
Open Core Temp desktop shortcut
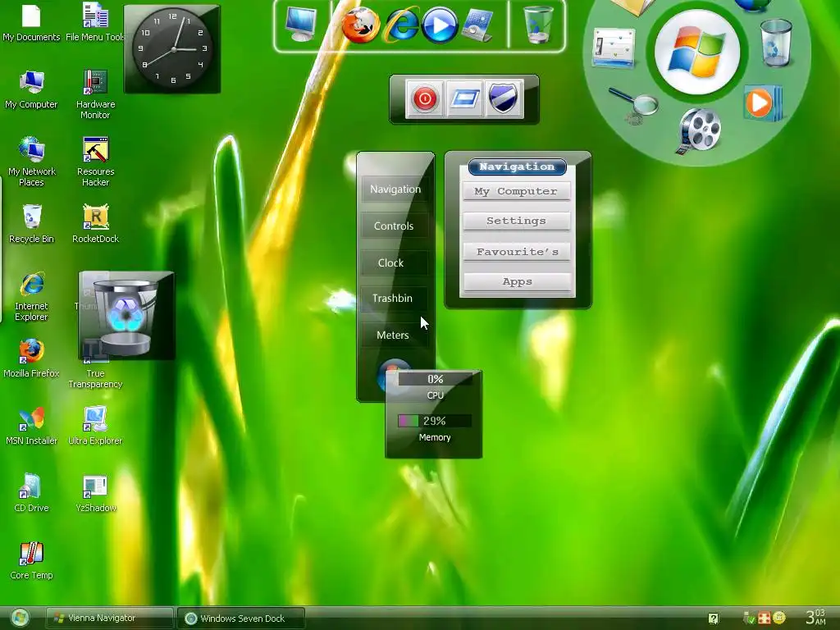(x=31, y=560)
